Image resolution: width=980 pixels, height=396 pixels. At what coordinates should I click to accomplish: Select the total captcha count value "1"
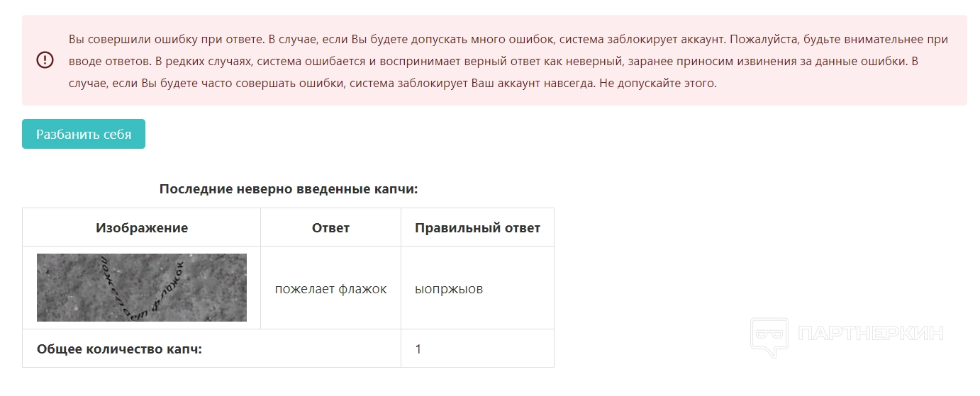point(418,349)
